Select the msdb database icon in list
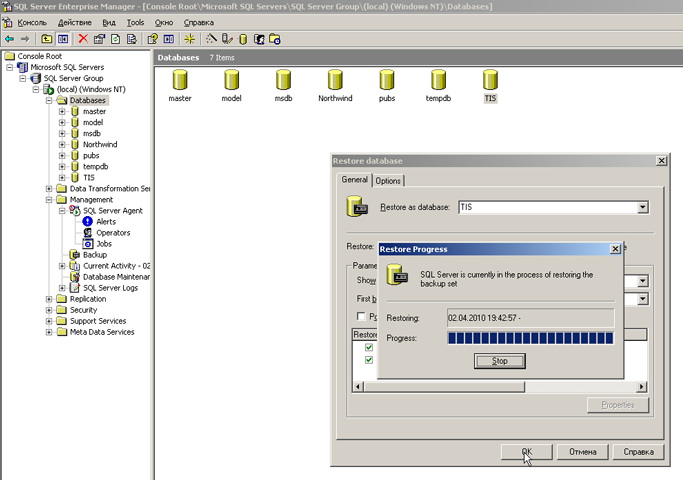 [x=283, y=81]
